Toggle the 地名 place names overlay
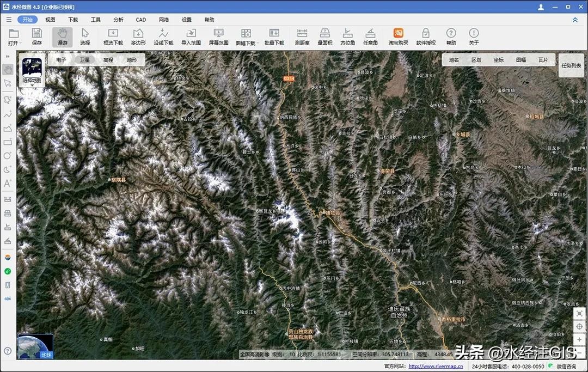 (454, 60)
